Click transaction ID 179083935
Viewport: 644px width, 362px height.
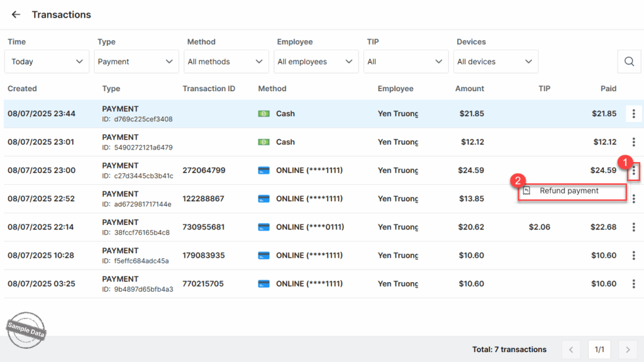click(x=203, y=255)
